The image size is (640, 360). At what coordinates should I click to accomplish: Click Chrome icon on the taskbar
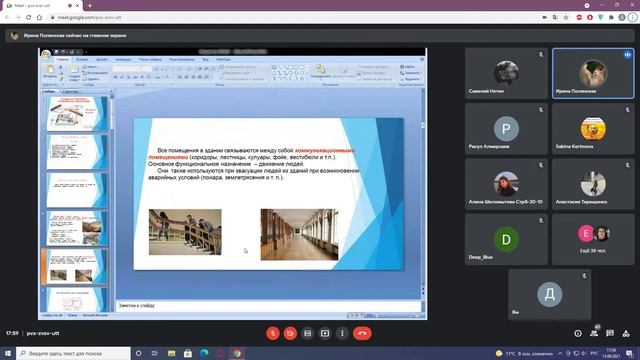[237, 353]
